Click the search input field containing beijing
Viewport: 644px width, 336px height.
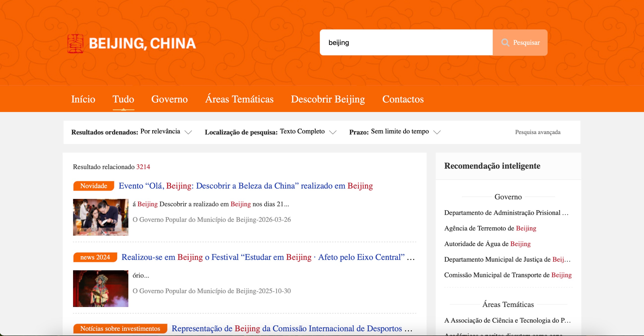point(406,43)
